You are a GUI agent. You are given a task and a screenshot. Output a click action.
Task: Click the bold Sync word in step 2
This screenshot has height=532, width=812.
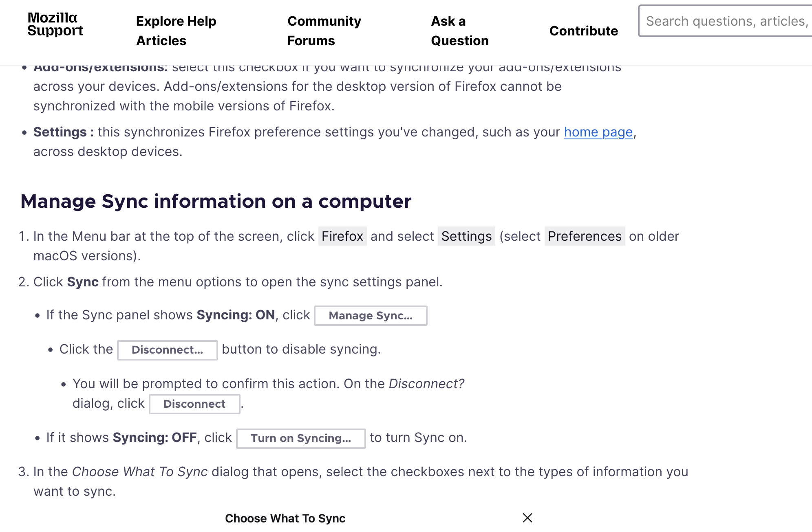(x=83, y=282)
